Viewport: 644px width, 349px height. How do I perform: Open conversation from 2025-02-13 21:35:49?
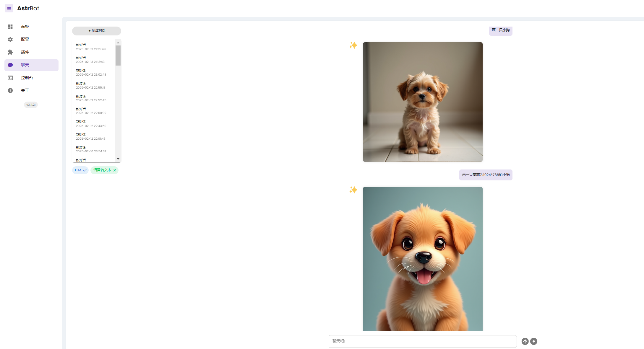(91, 47)
